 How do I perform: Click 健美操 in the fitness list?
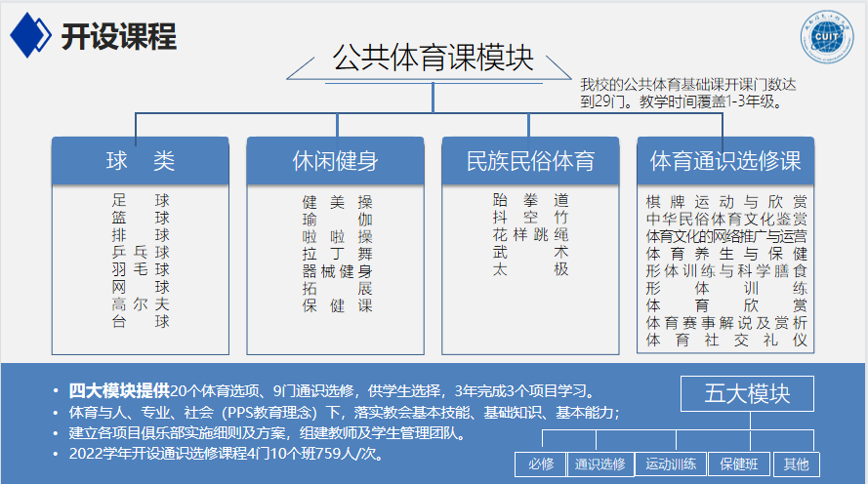click(x=337, y=202)
